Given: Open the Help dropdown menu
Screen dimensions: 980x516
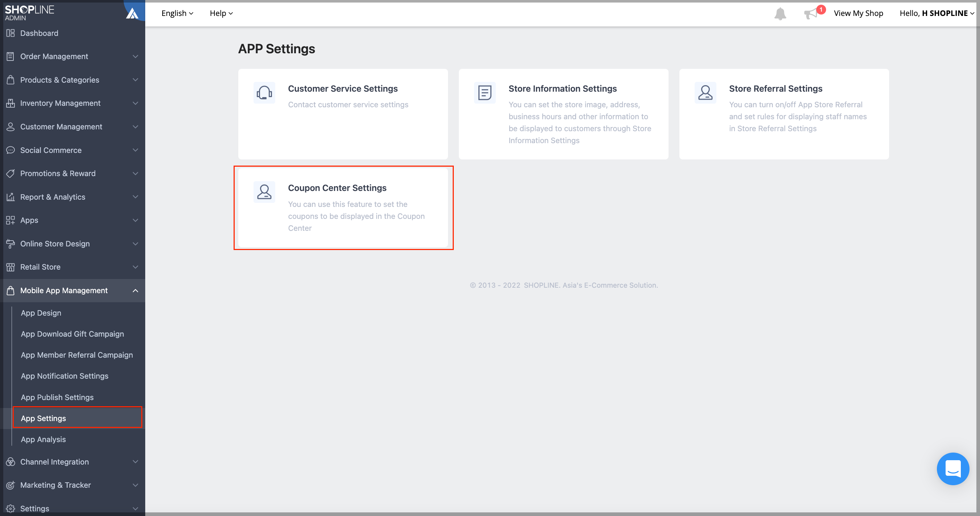Looking at the screenshot, I should (221, 13).
